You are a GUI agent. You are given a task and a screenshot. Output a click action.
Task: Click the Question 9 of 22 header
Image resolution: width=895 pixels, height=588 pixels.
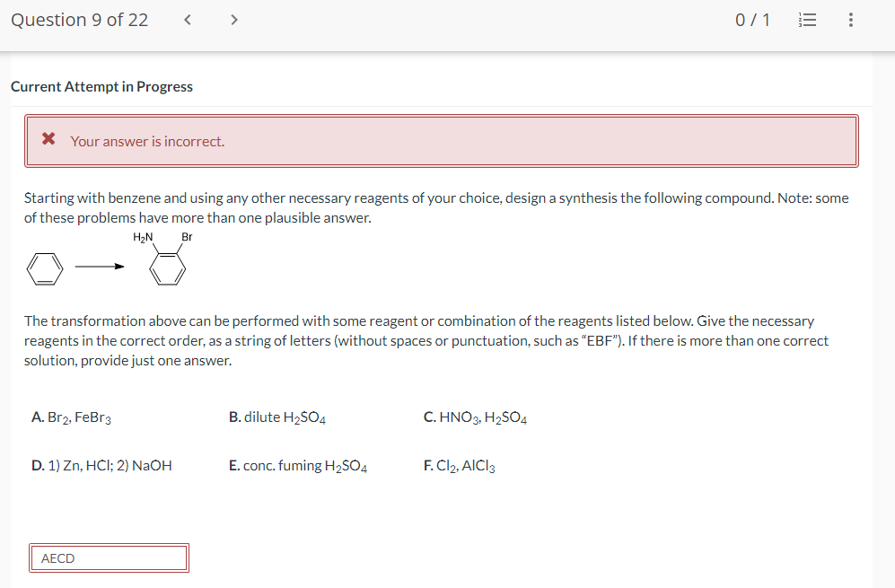point(79,19)
